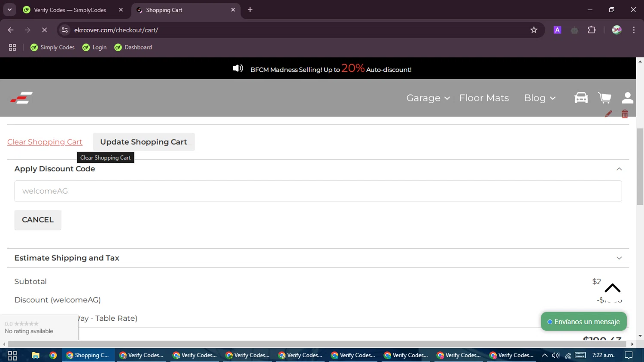Go back to the previous page
This screenshot has width=644, height=362.
(x=11, y=30)
